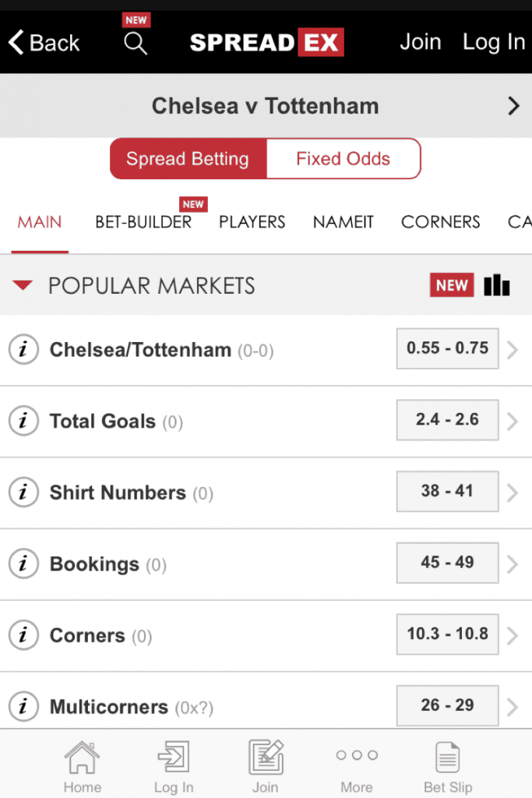This screenshot has width=532, height=798.
Task: Collapse the Popular Markets section
Action: [23, 285]
